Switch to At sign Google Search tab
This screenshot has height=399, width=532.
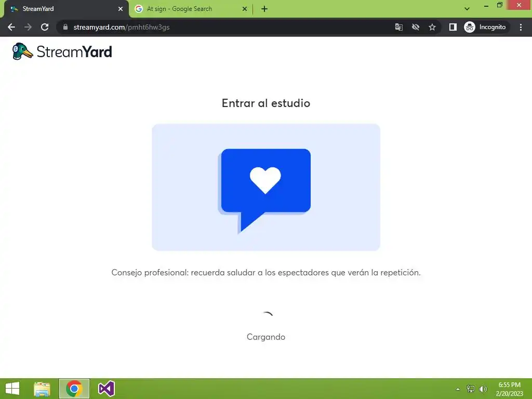pyautogui.click(x=191, y=9)
